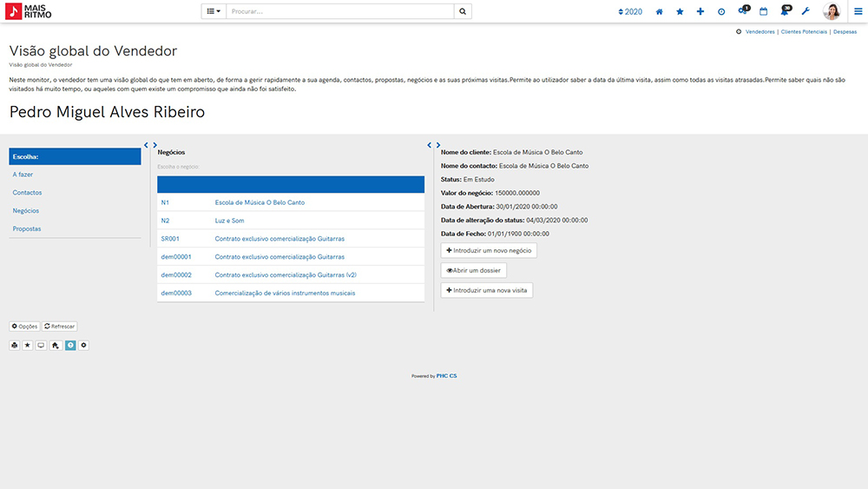
Task: Expand details panel with right chevron
Action: [x=438, y=145]
